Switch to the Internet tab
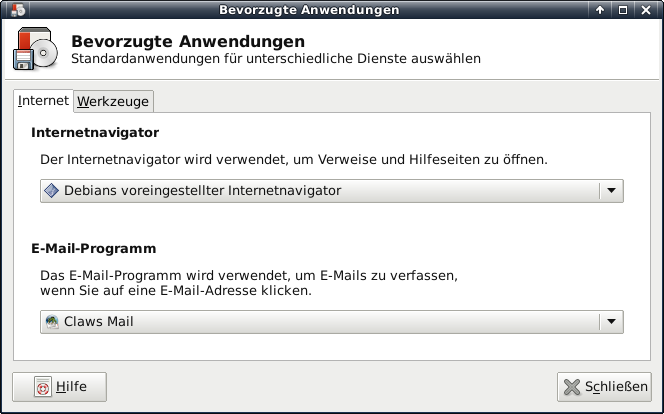 pyautogui.click(x=44, y=101)
